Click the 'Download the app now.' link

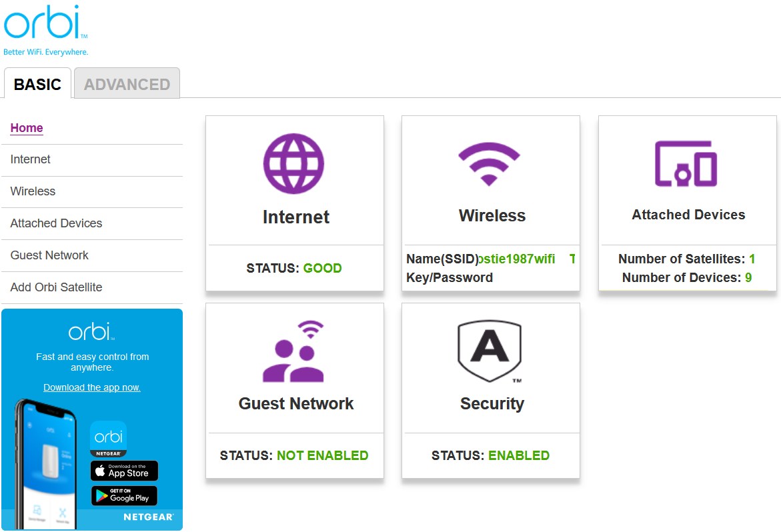(x=91, y=387)
